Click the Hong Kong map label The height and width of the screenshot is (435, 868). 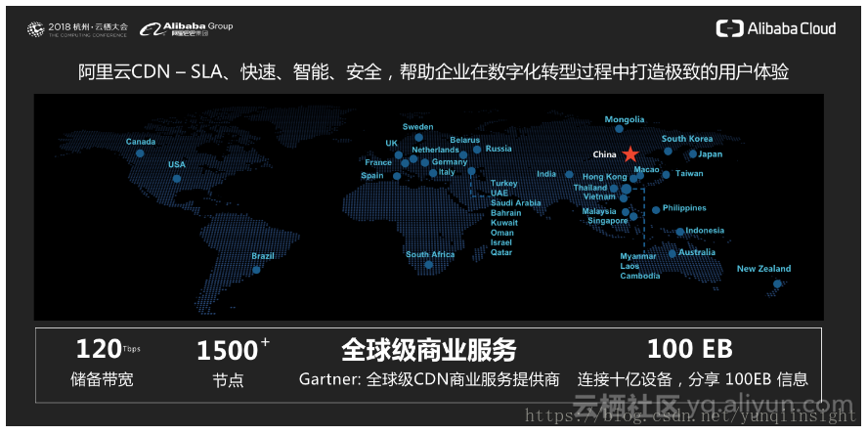point(604,177)
